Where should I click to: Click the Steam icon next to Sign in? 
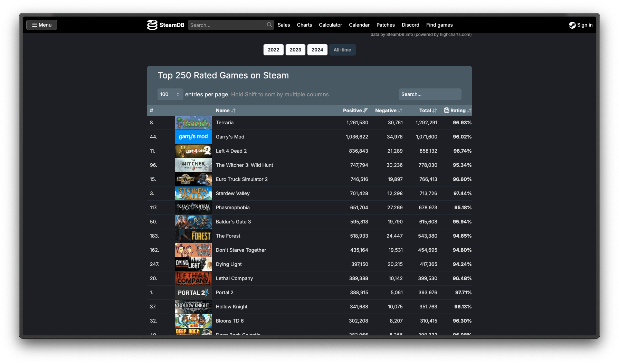pyautogui.click(x=572, y=25)
